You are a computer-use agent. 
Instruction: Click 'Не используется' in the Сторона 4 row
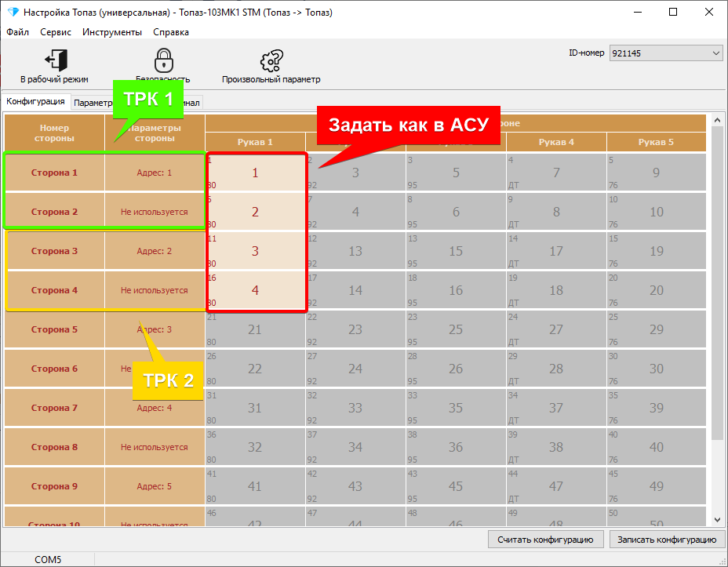coord(155,290)
